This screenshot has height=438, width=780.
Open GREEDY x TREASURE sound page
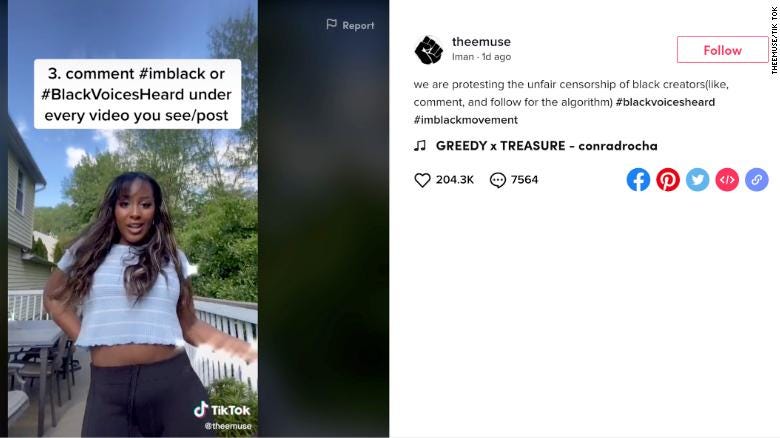(547, 146)
